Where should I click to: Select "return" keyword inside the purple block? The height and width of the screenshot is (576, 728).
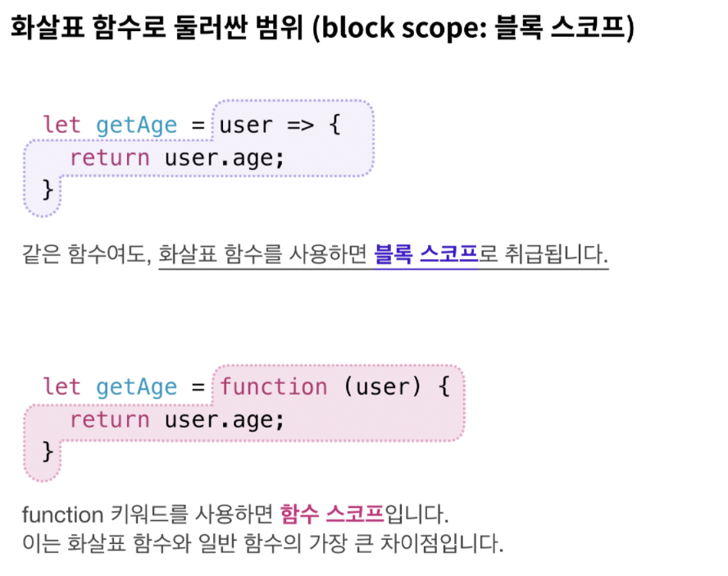coord(110,157)
